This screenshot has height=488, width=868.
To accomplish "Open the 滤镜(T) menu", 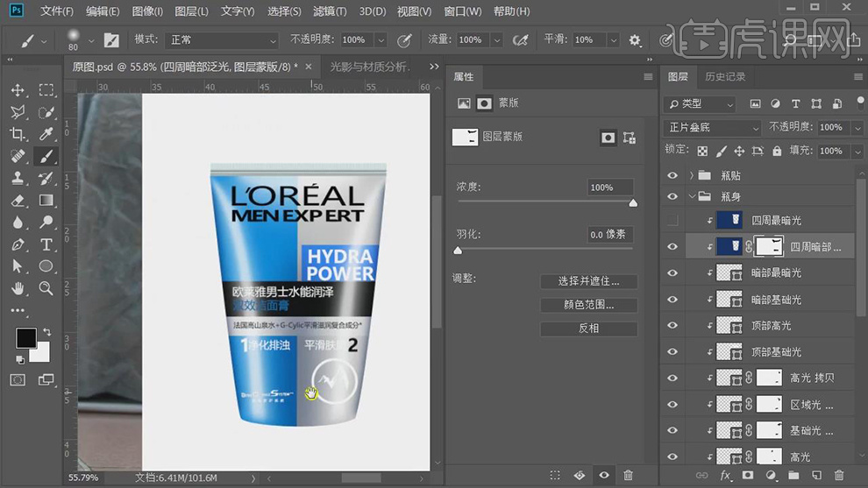I will click(x=331, y=11).
